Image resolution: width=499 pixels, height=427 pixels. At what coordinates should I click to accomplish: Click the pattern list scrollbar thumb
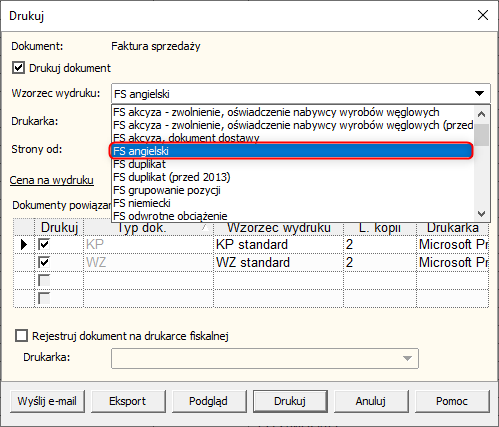481,135
